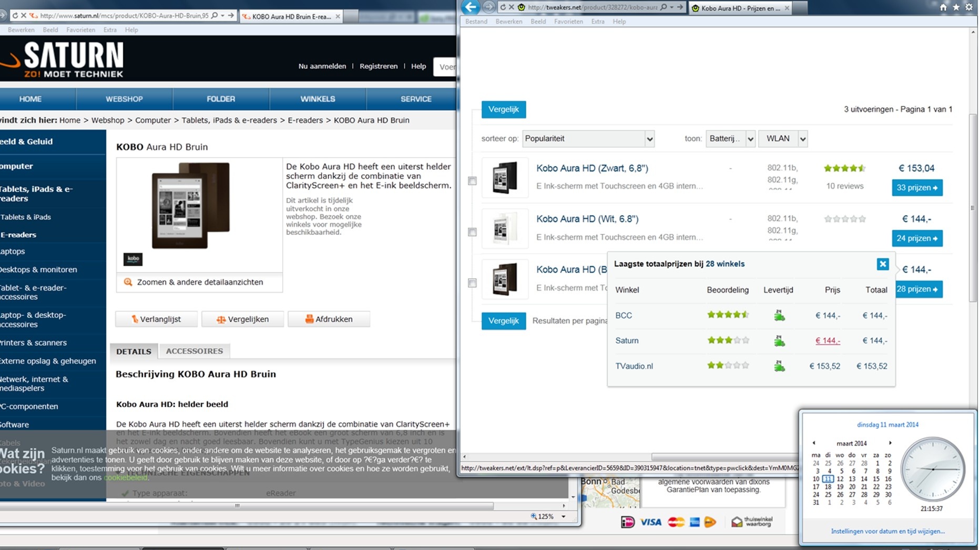The image size is (980, 550).
Task: Click the Saturn search input field
Action: tap(445, 67)
